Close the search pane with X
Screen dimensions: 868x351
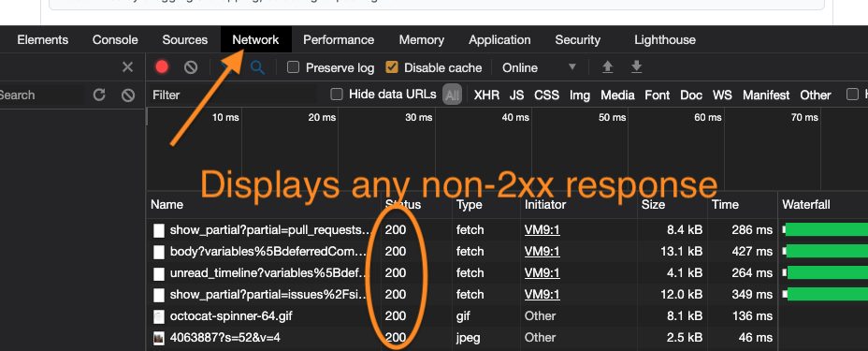point(127,67)
